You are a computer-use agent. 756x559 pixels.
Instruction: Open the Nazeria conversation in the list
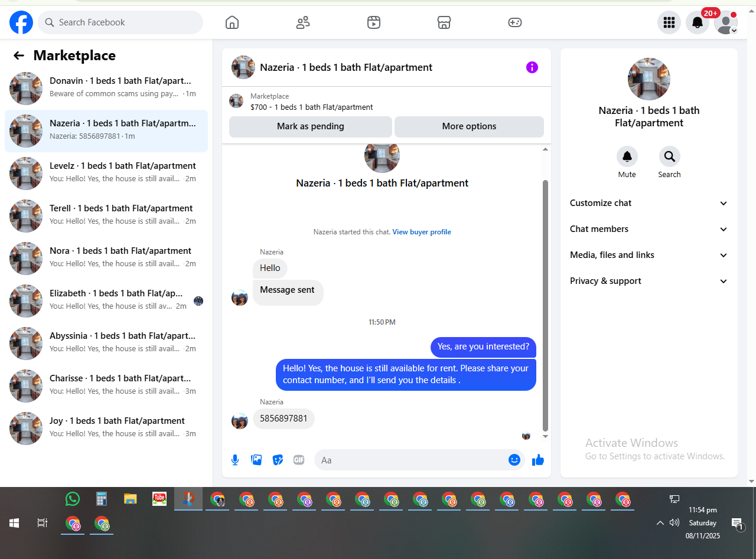tap(106, 131)
